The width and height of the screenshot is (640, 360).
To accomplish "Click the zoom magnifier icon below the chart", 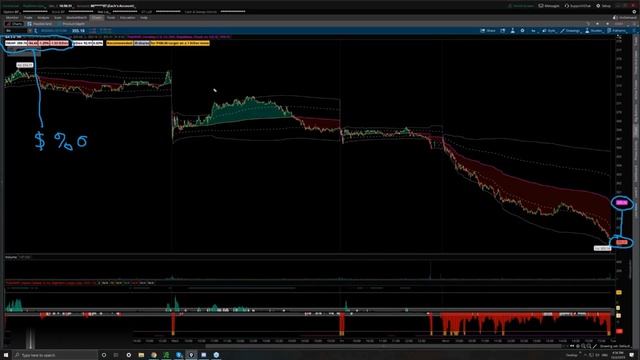I will (x=583, y=346).
